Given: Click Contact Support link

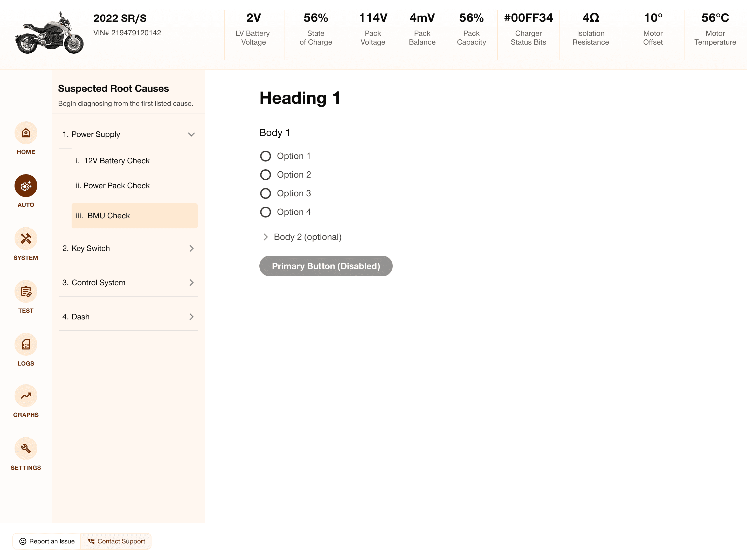Looking at the screenshot, I should pyautogui.click(x=116, y=541).
